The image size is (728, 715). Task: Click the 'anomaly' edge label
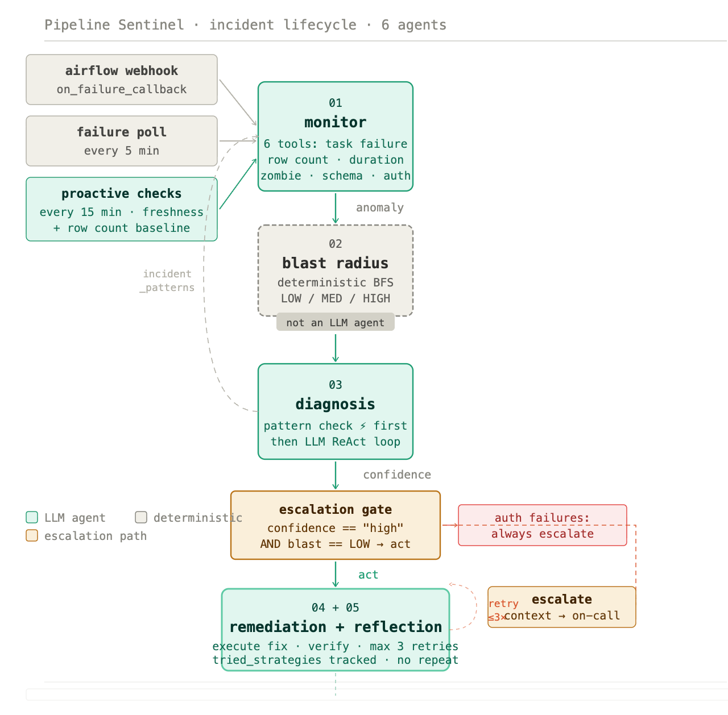(x=380, y=207)
